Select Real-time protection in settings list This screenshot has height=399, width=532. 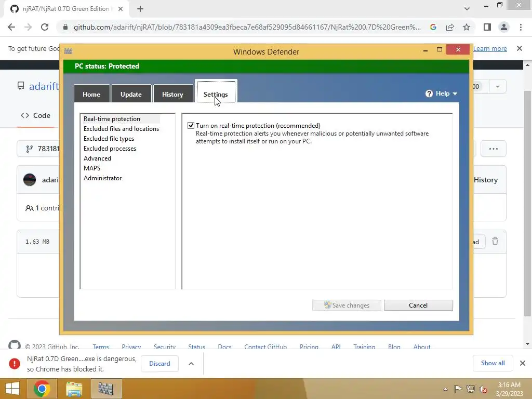point(112,119)
